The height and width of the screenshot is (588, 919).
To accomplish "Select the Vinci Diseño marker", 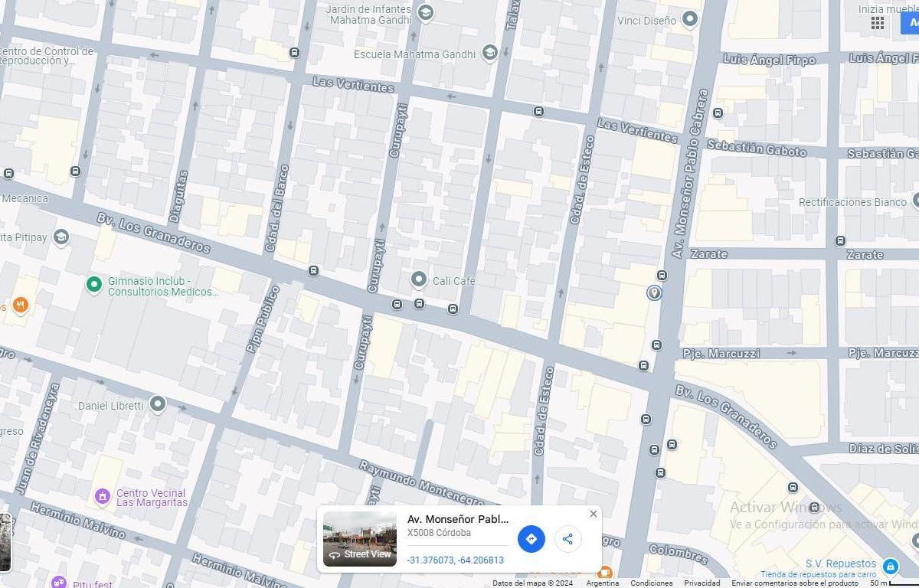I will click(x=690, y=19).
